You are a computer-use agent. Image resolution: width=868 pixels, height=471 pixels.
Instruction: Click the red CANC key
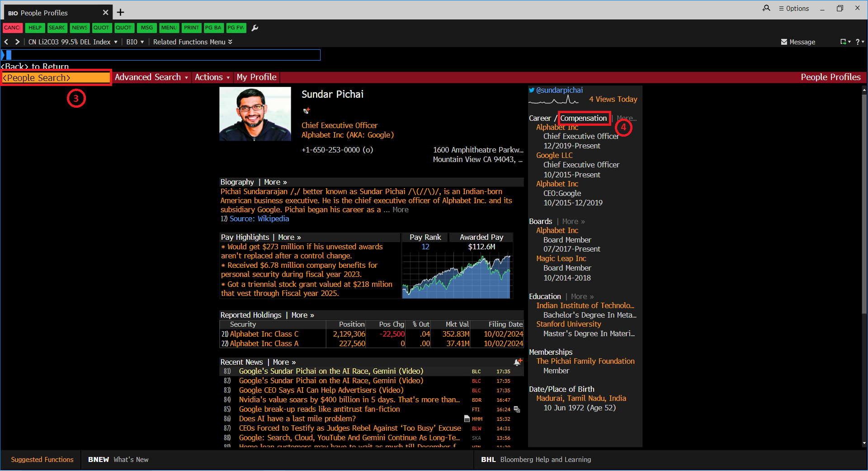[12, 28]
